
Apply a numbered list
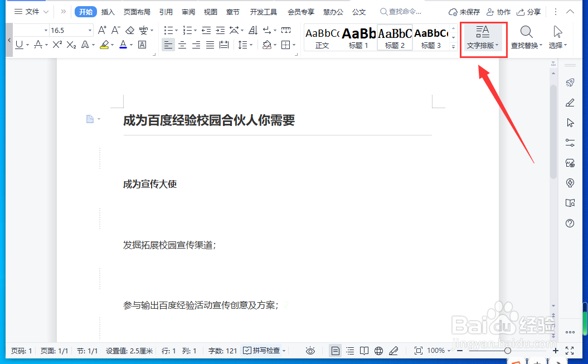point(187,30)
